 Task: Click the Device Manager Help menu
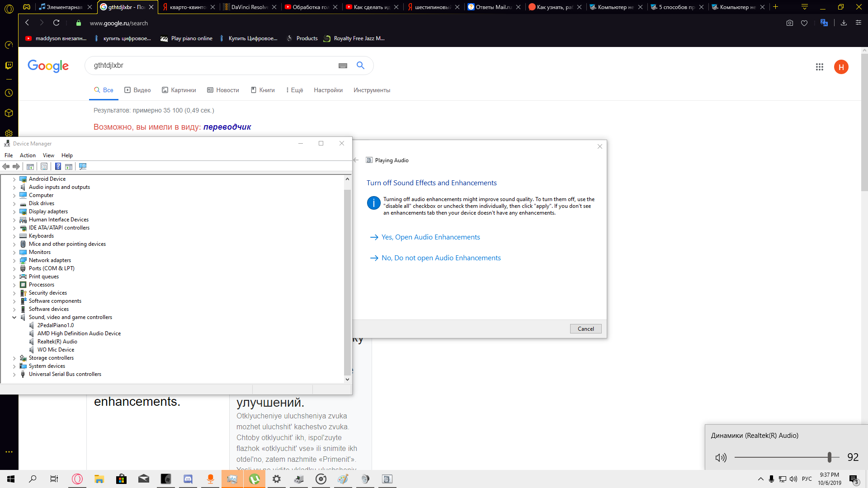tap(67, 155)
